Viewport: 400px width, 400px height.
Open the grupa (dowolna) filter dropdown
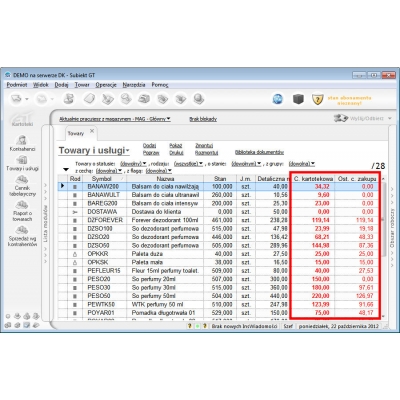(301, 164)
